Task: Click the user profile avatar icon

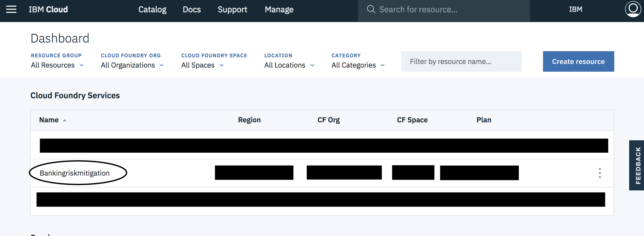Action: [x=633, y=9]
